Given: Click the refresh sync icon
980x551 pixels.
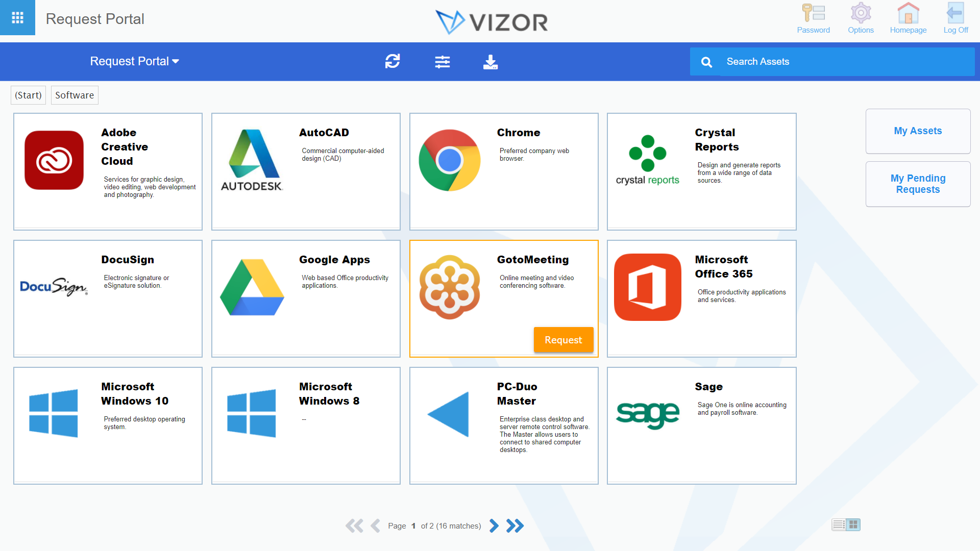Looking at the screenshot, I should 393,62.
